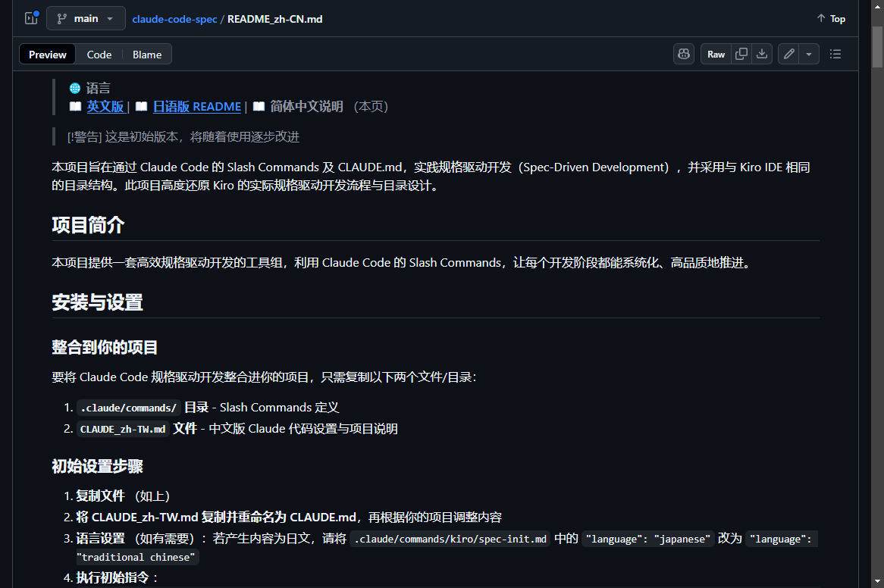This screenshot has width=884, height=588.
Task: Click the CLAUDE_zh-TW.md code label
Action: [123, 429]
